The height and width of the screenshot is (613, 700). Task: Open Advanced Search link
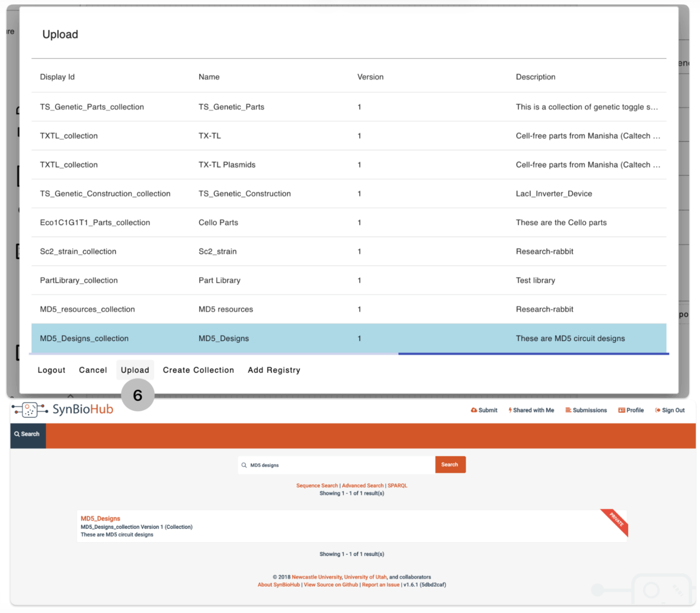tap(363, 486)
